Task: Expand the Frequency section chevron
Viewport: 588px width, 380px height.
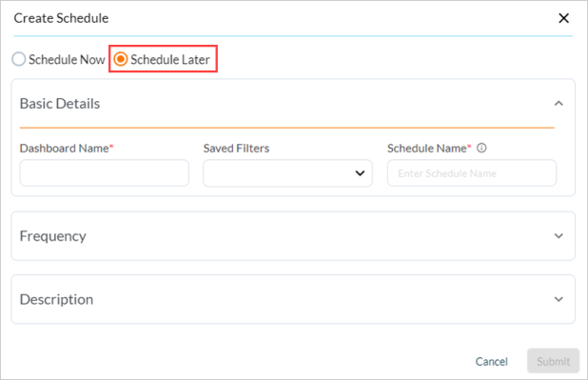Action: (x=559, y=236)
